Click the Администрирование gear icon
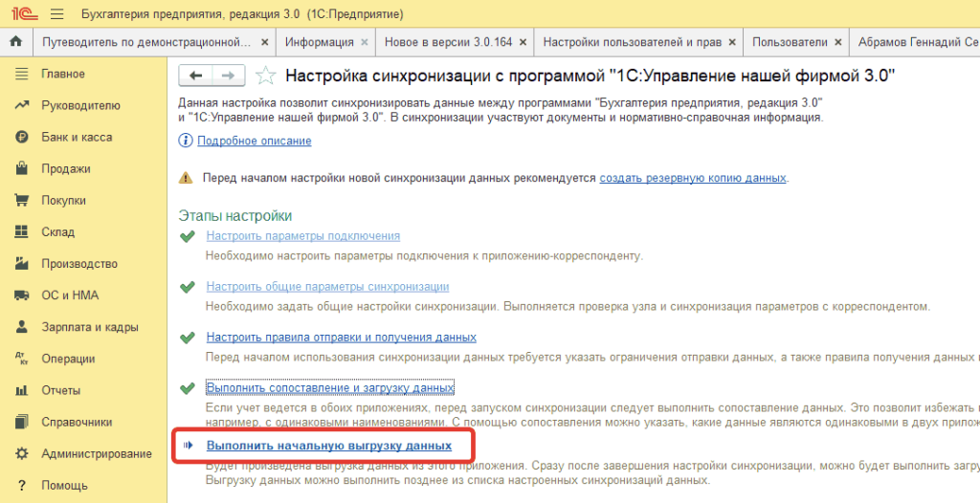Viewport: 980px width, 503px height. click(22, 453)
